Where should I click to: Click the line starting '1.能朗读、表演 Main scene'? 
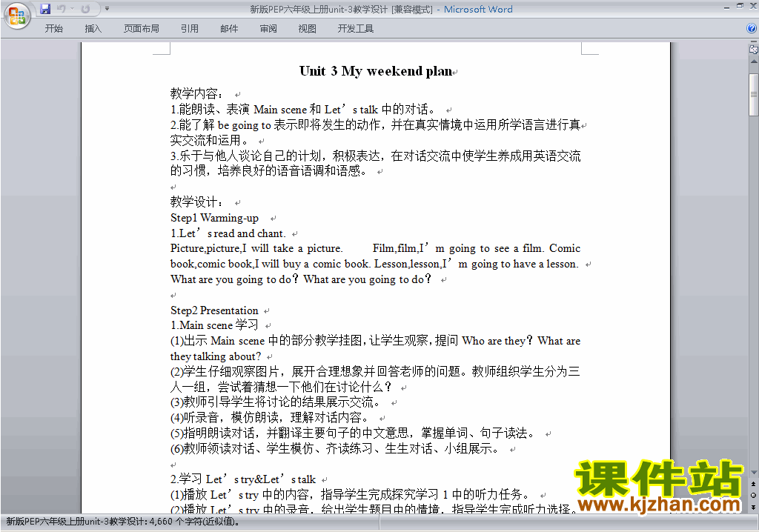(303, 110)
